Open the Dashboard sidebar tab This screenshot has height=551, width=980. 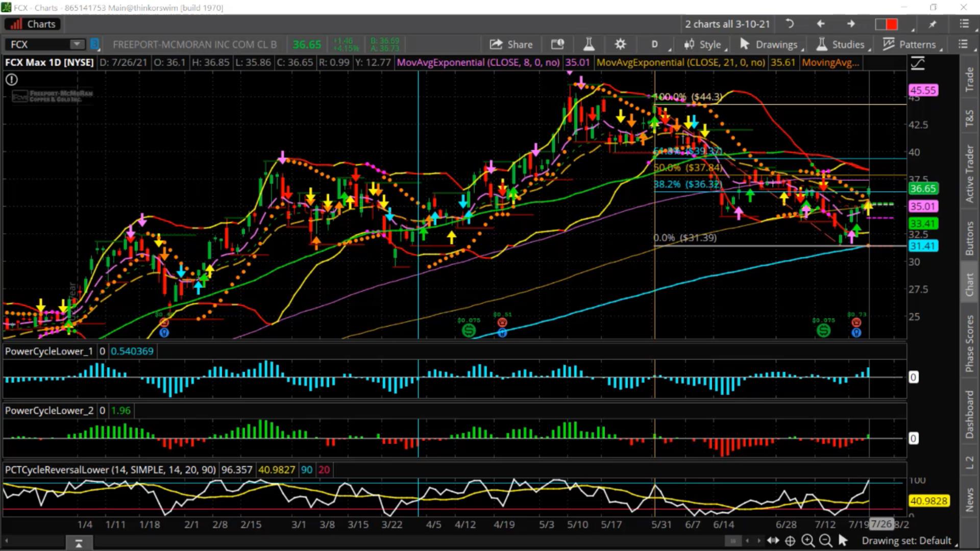[969, 415]
